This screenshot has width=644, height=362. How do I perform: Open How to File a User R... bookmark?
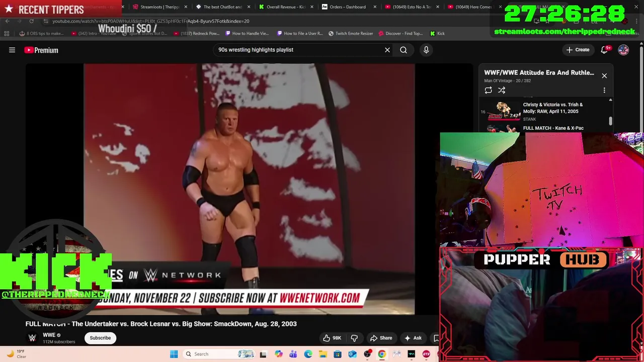click(x=300, y=34)
